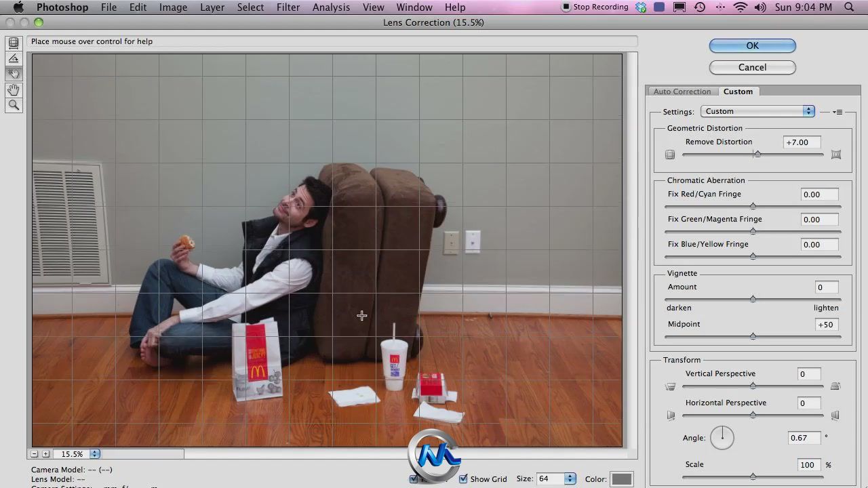Click the grid Size value field
The width and height of the screenshot is (868, 488).
coord(550,479)
